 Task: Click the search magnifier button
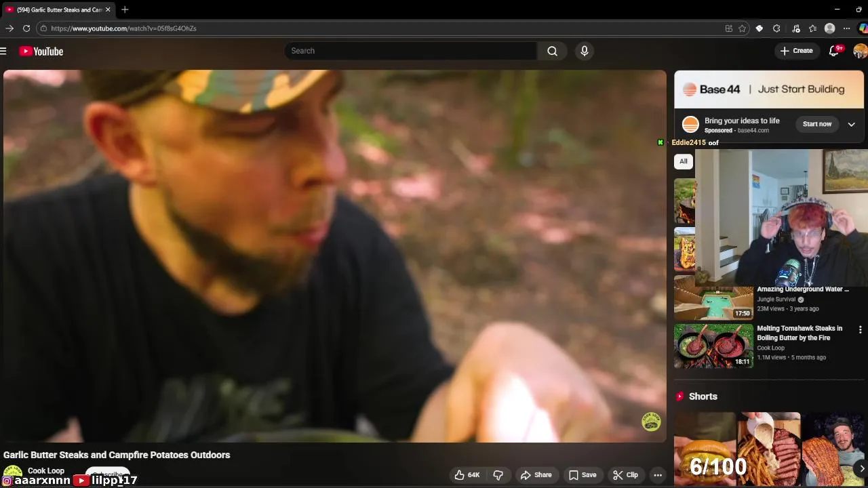coord(552,51)
